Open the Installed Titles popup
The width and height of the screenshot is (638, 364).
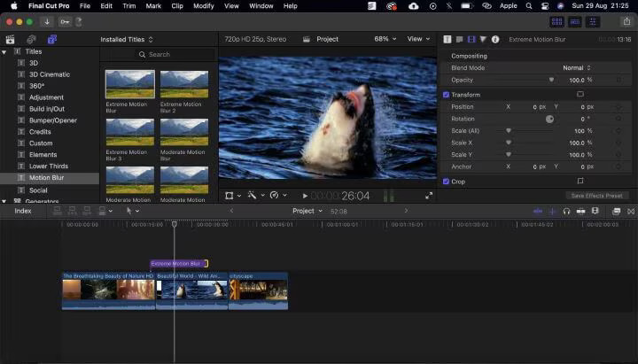127,40
